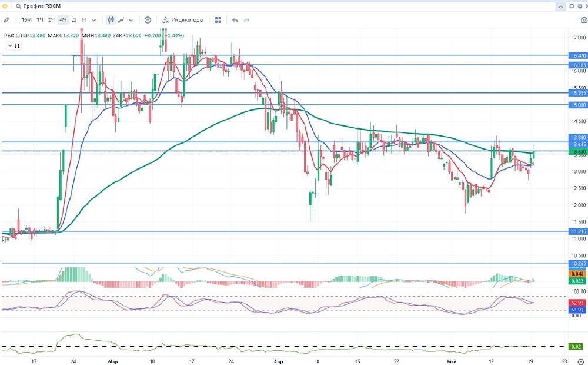Click the green 0.023 MACD value label
Image resolution: width=588 pixels, height=365 pixels.
tap(578, 280)
